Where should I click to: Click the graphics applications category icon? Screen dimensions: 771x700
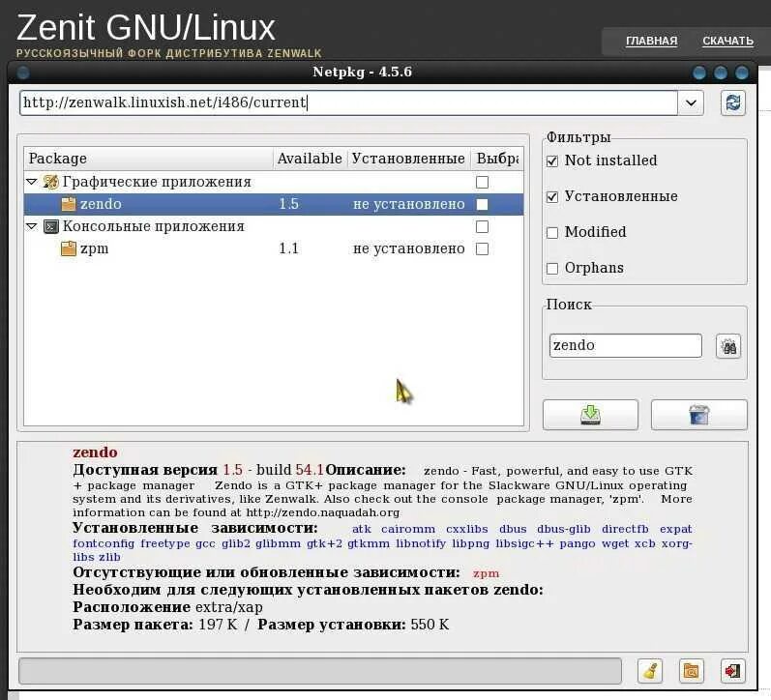pyautogui.click(x=50, y=182)
